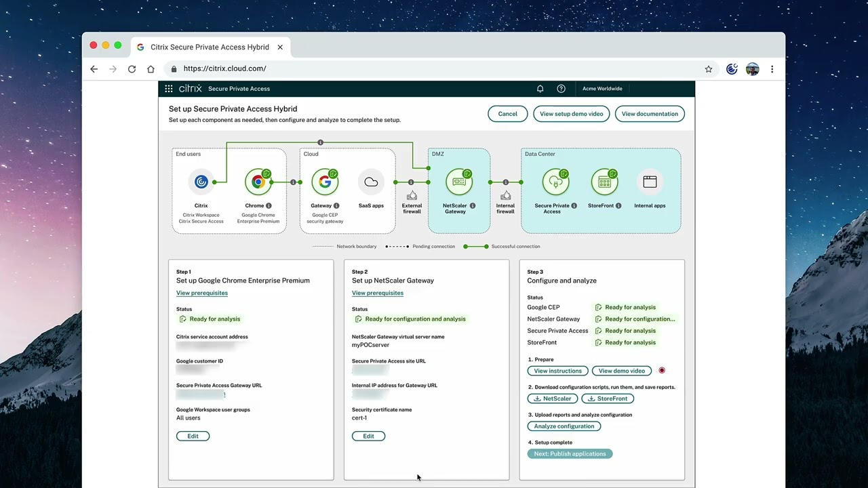Click the Internal apps window icon
The width and height of the screenshot is (868, 488).
[650, 182]
